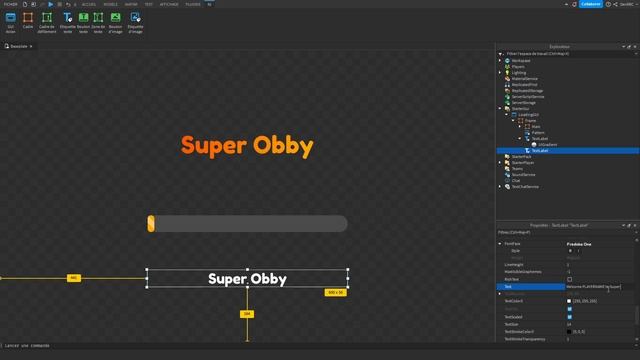This screenshot has height=360, width=640.
Task: Switch to the AFFICHAGE ribbon tab
Action: pyautogui.click(x=169, y=4)
